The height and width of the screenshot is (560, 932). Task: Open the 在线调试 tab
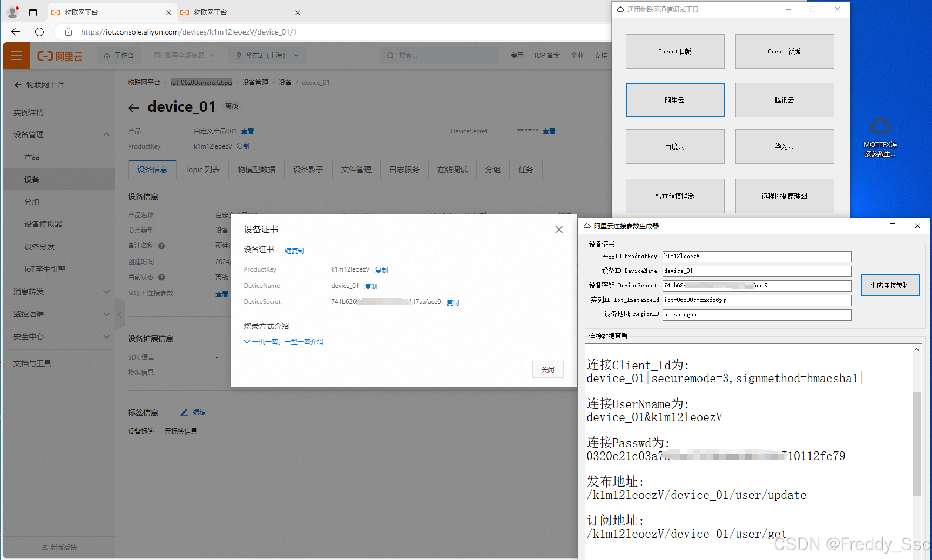coord(453,170)
